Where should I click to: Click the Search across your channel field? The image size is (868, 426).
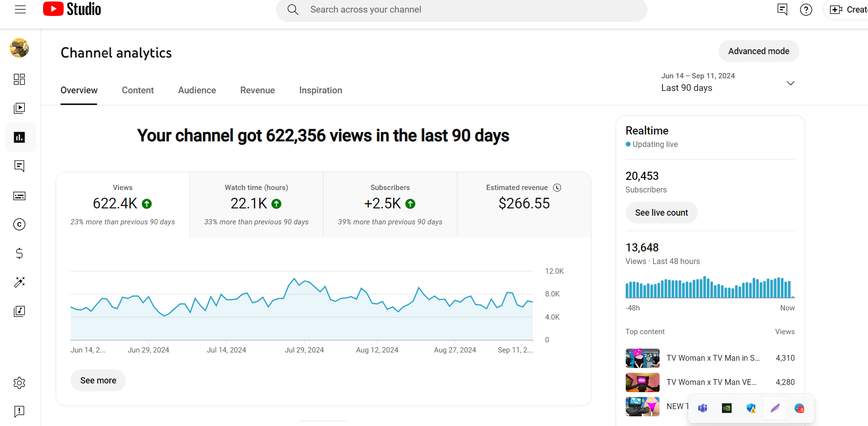point(461,10)
